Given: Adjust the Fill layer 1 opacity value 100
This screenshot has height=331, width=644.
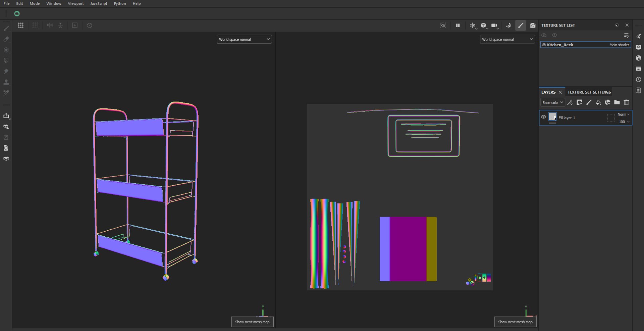Looking at the screenshot, I should [x=624, y=122].
